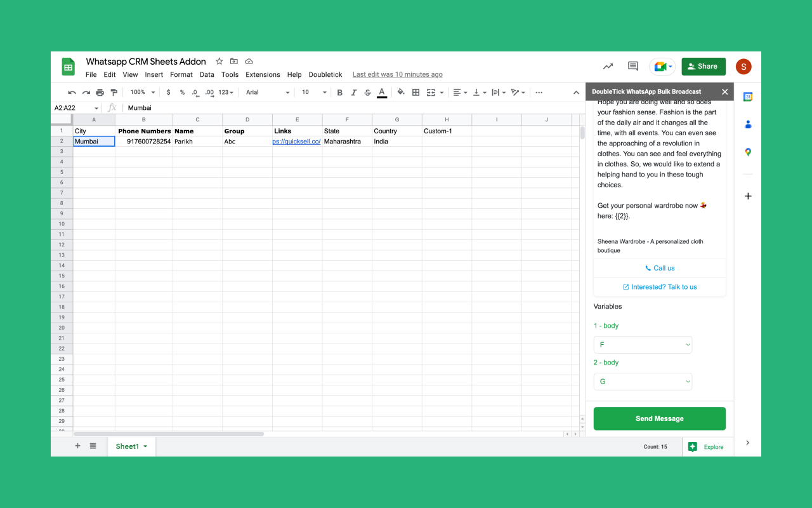812x508 pixels.
Task: Activate the Paint format roller tool
Action: tap(114, 93)
